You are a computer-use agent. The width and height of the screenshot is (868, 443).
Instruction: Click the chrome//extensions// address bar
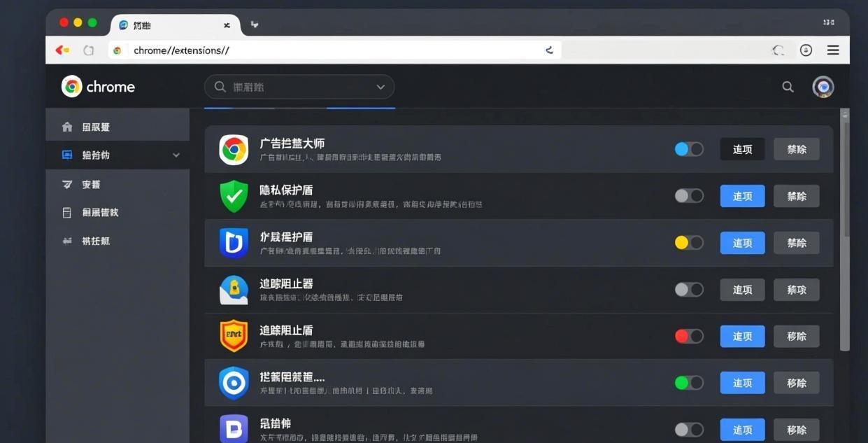click(x=334, y=50)
